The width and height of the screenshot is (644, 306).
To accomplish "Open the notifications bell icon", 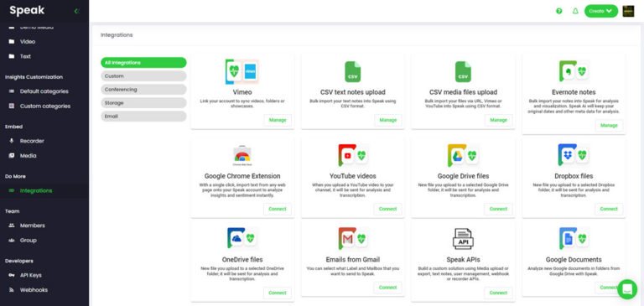I will point(575,11).
